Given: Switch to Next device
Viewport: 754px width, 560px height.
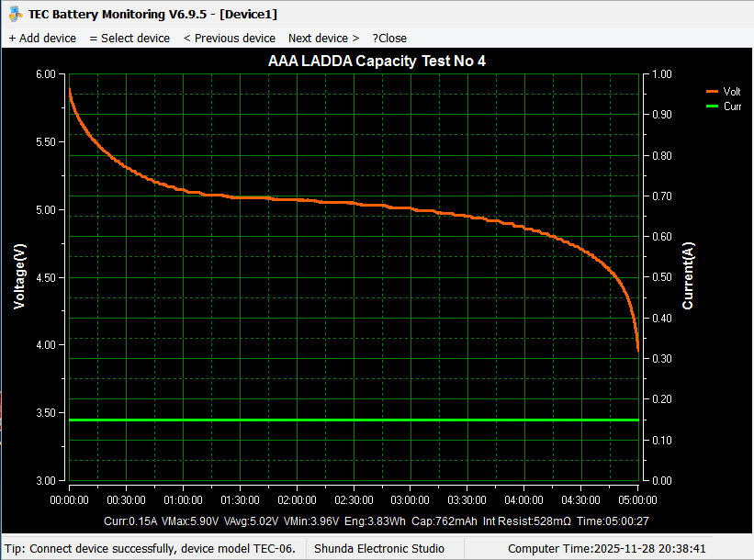Looking at the screenshot, I should (x=323, y=38).
